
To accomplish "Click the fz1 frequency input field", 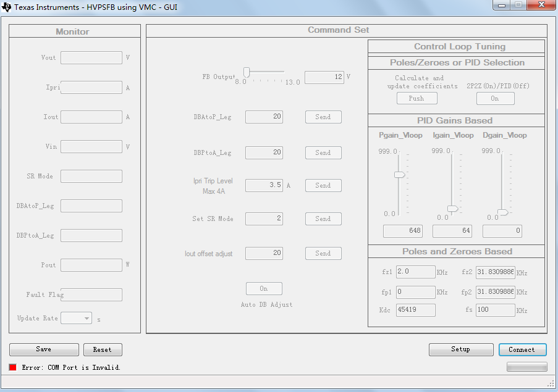I will point(416,272).
